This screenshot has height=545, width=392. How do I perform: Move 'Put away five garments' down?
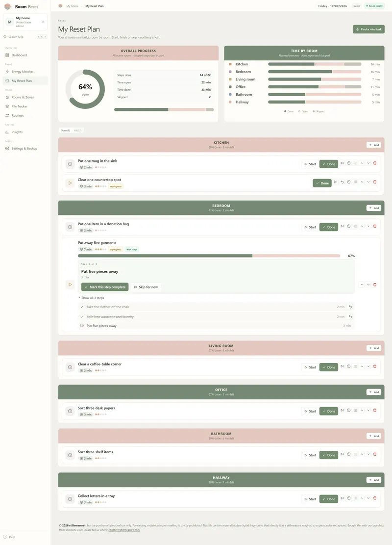[368, 285]
